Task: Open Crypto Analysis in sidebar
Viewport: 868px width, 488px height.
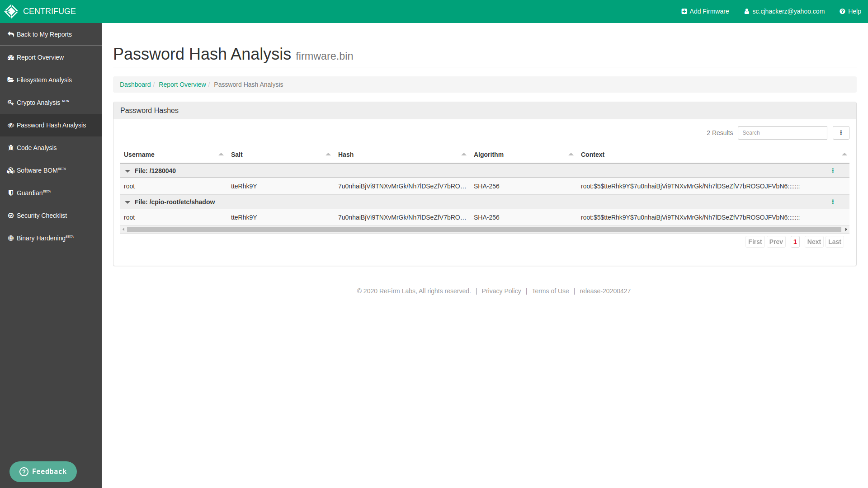Action: coord(51,103)
